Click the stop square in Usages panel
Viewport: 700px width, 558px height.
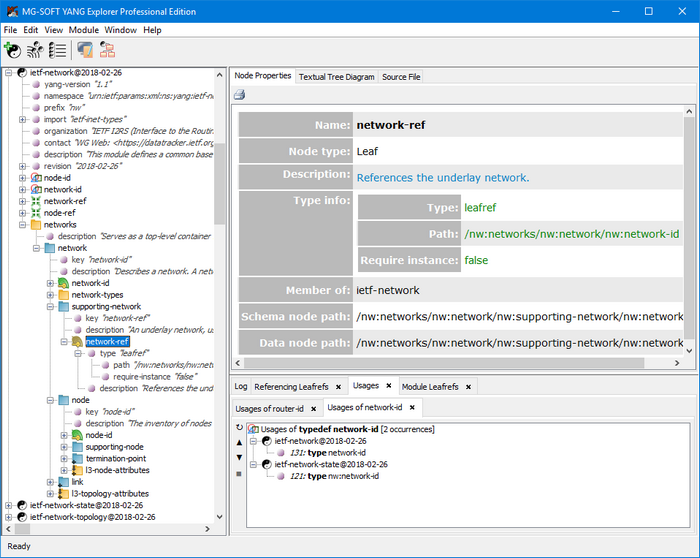tap(239, 474)
